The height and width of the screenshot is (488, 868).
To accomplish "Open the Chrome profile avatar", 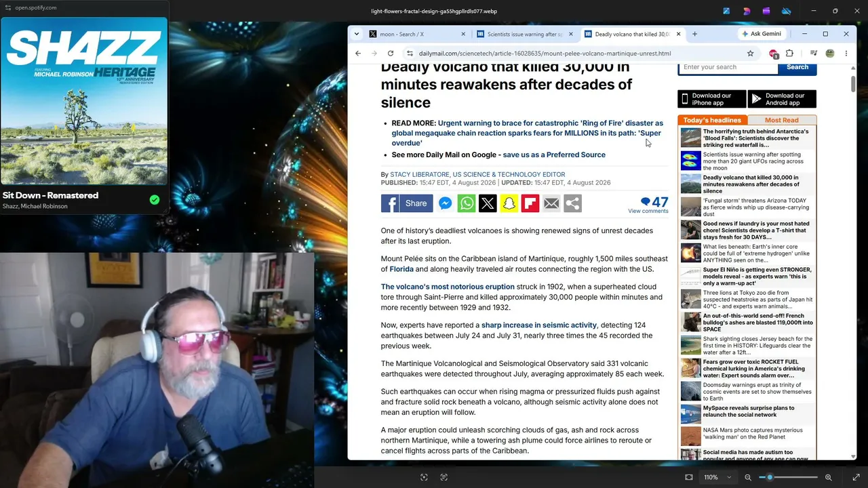I will pos(830,54).
